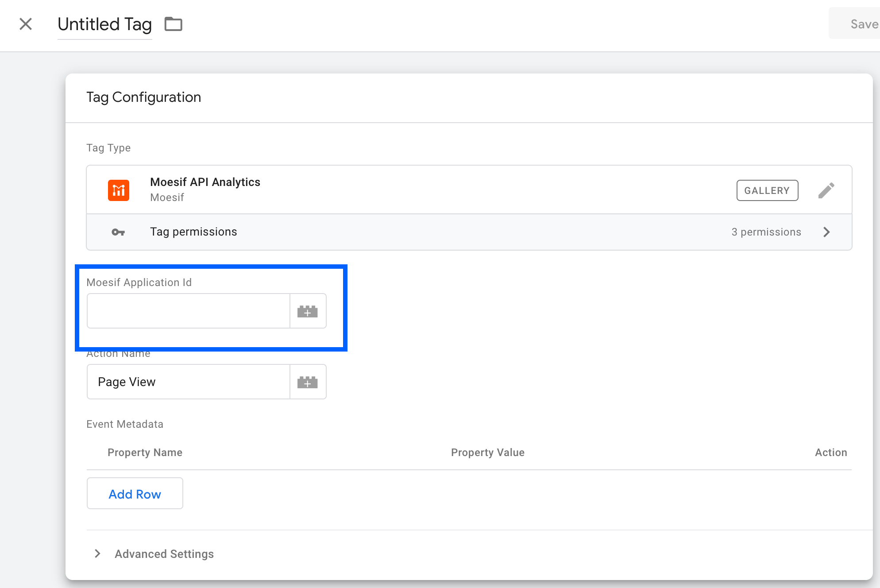Click the Moesif Application Id label
Screen dimensions: 880x588
139,282
